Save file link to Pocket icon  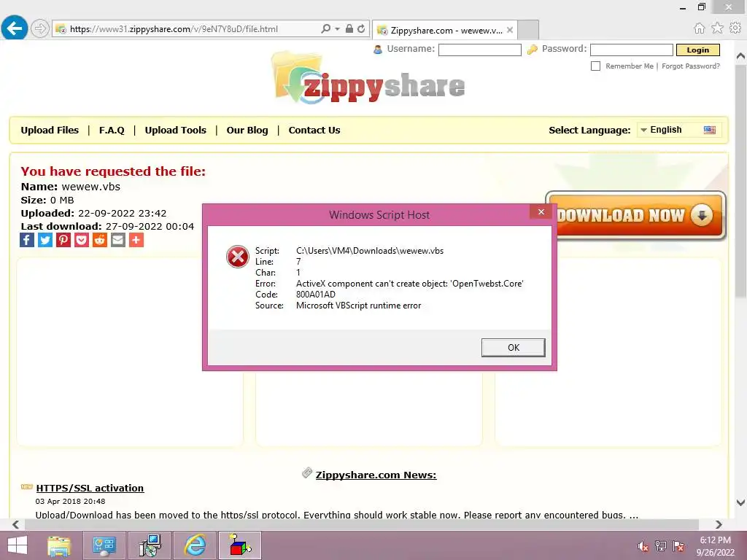click(x=82, y=239)
